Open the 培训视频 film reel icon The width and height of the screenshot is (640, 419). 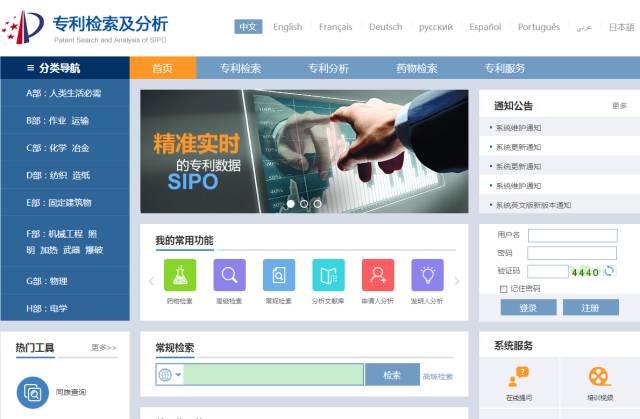pos(600,377)
